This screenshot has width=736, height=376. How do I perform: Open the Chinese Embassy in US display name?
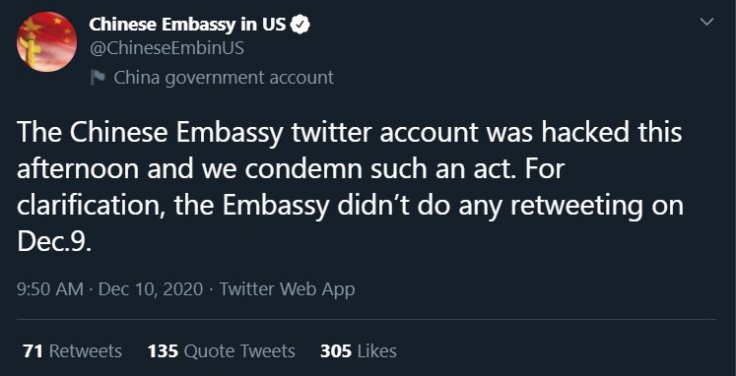point(187,24)
